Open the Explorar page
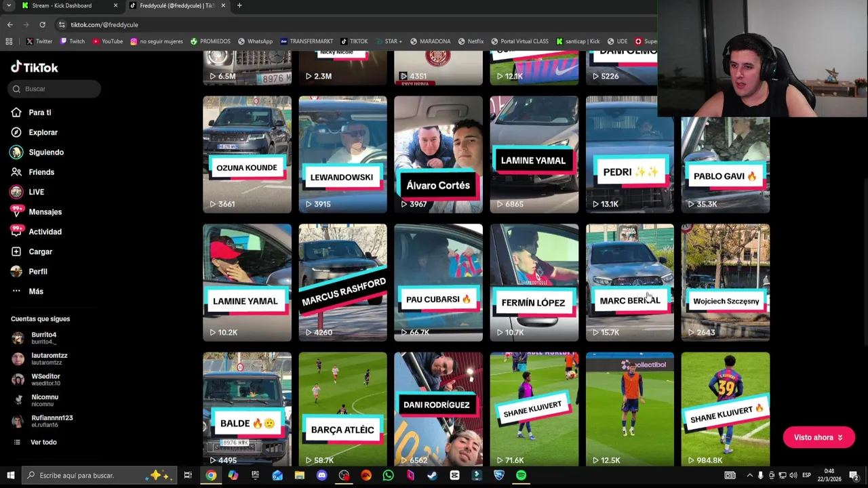This screenshot has height=488, width=868. 43,132
